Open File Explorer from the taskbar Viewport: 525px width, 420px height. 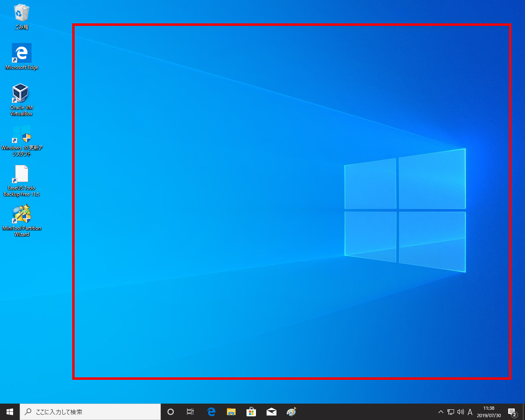231,412
